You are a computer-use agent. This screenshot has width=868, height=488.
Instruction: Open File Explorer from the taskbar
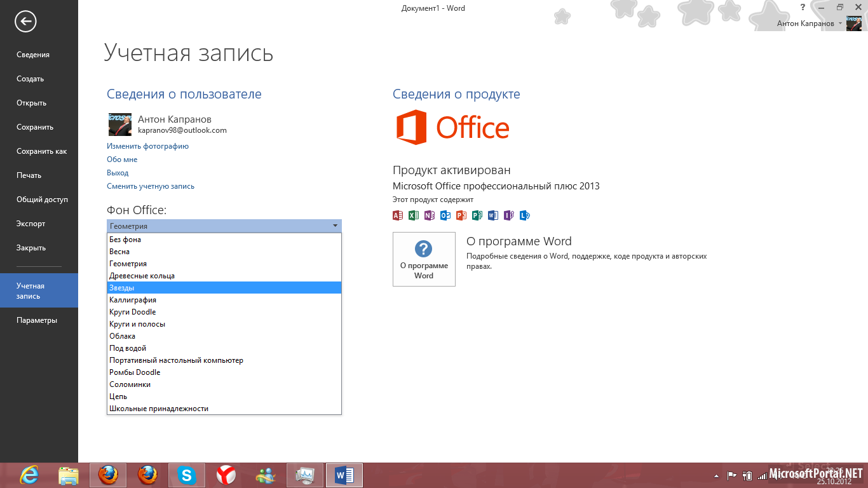click(x=69, y=475)
